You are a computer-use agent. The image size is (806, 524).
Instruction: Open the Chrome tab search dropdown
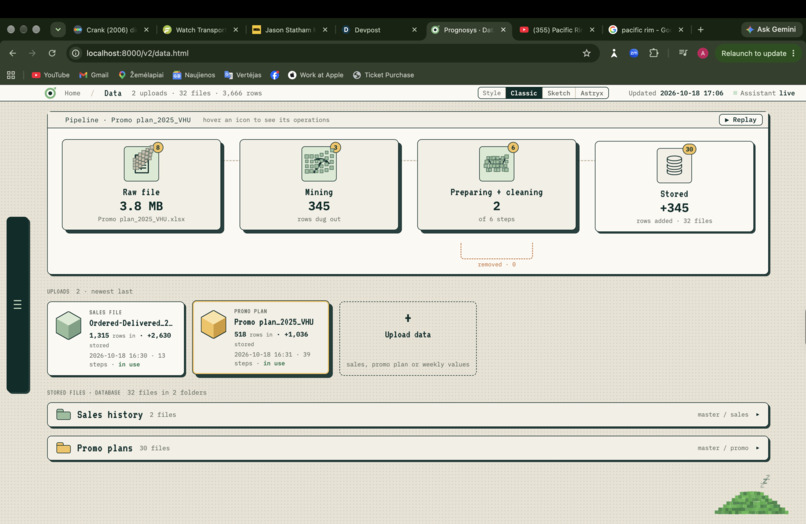pyautogui.click(x=58, y=30)
